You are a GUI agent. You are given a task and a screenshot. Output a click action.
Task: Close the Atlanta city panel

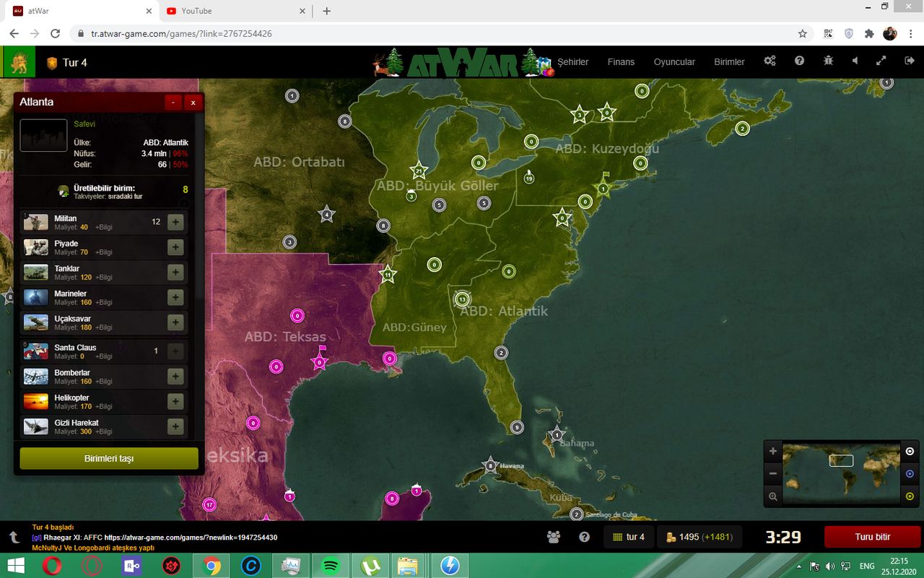point(193,103)
